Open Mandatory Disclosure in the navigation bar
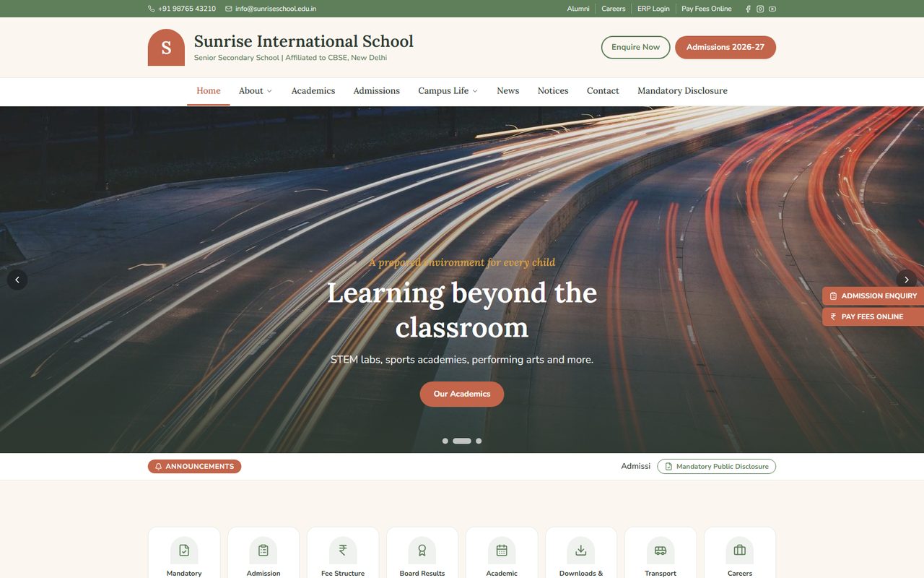The image size is (924, 578). (682, 91)
